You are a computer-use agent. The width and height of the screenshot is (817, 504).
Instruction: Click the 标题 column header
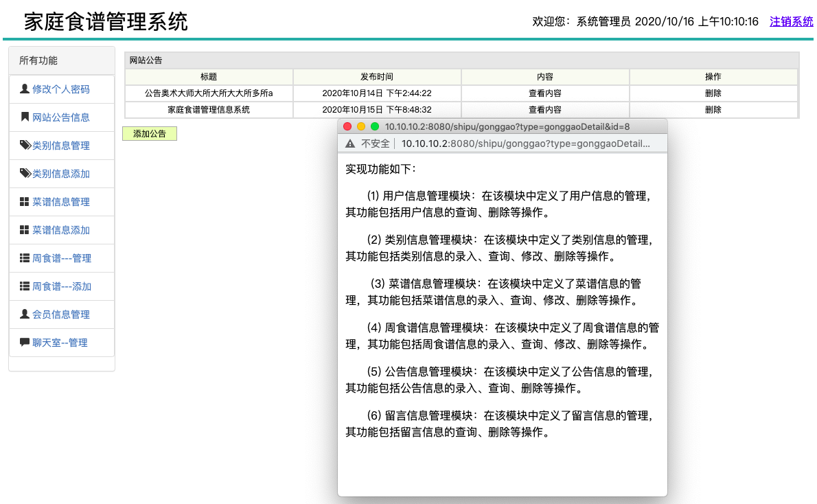(209, 77)
